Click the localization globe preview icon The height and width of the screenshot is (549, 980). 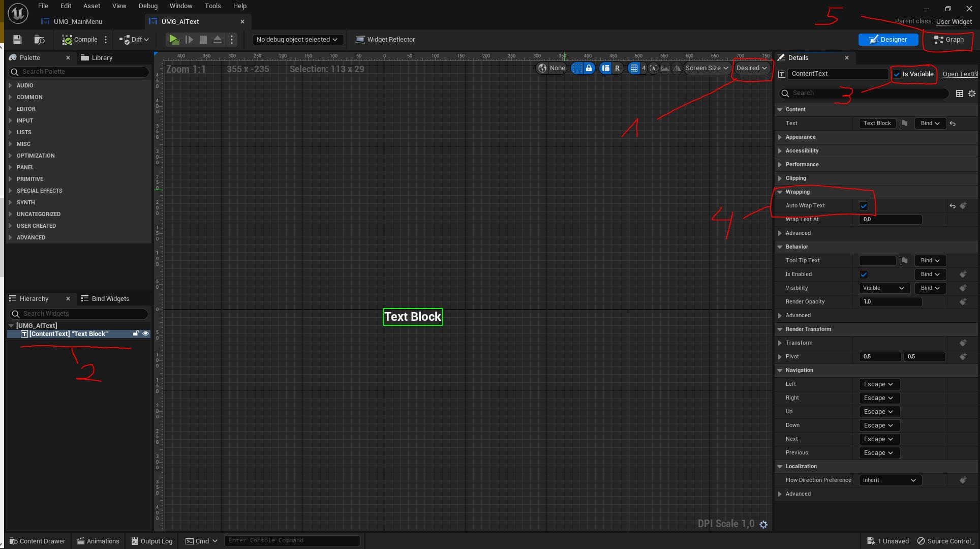(x=543, y=68)
